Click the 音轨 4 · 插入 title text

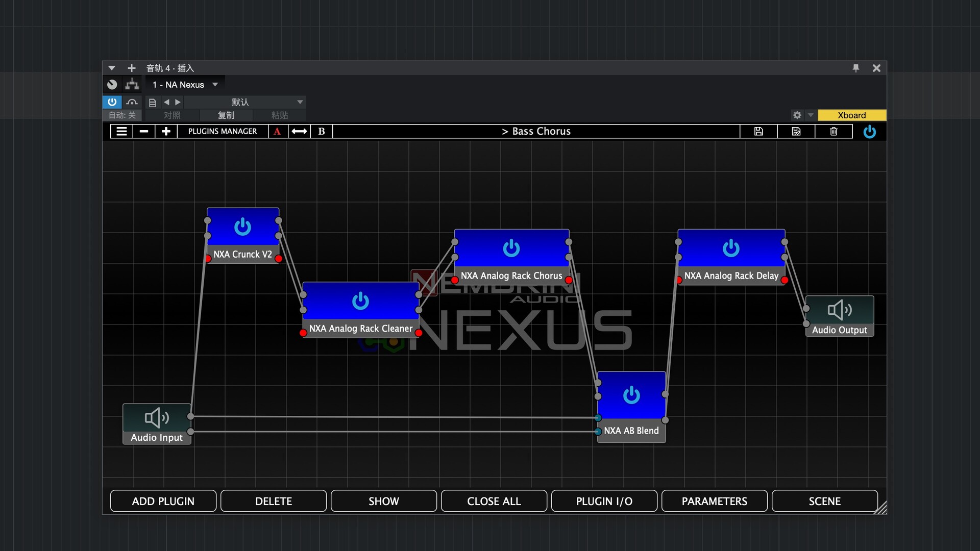coord(170,68)
